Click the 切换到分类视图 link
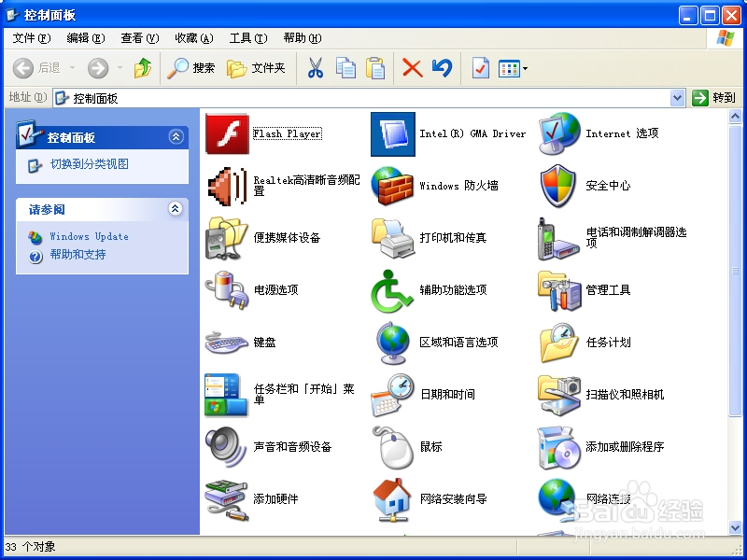 click(x=90, y=164)
